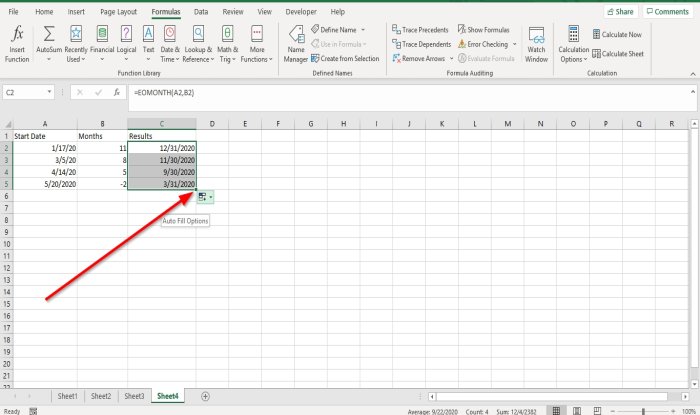This screenshot has width=700, height=415.
Task: Toggle Show Formulas
Action: [483, 30]
